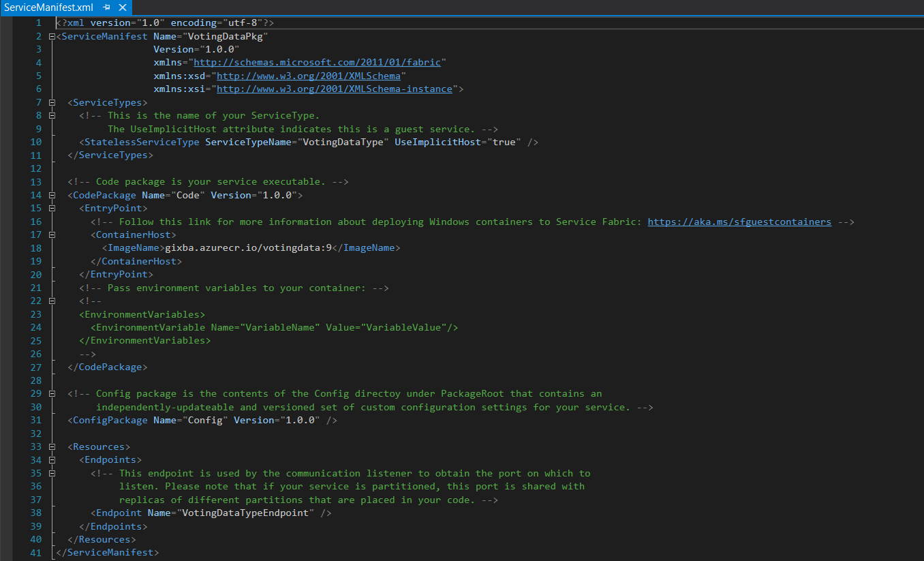924x561 pixels.
Task: Open the aka.ms/sfguestcontainers link
Action: click(x=739, y=221)
